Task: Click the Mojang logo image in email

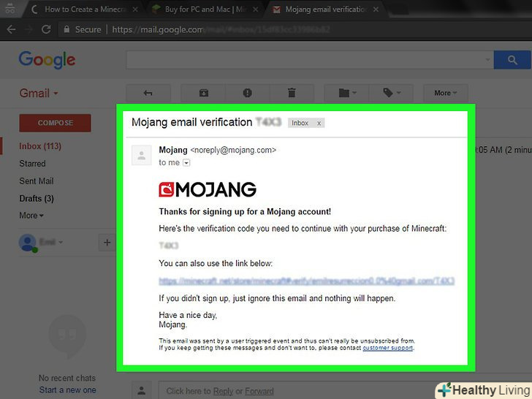Action: pos(208,189)
